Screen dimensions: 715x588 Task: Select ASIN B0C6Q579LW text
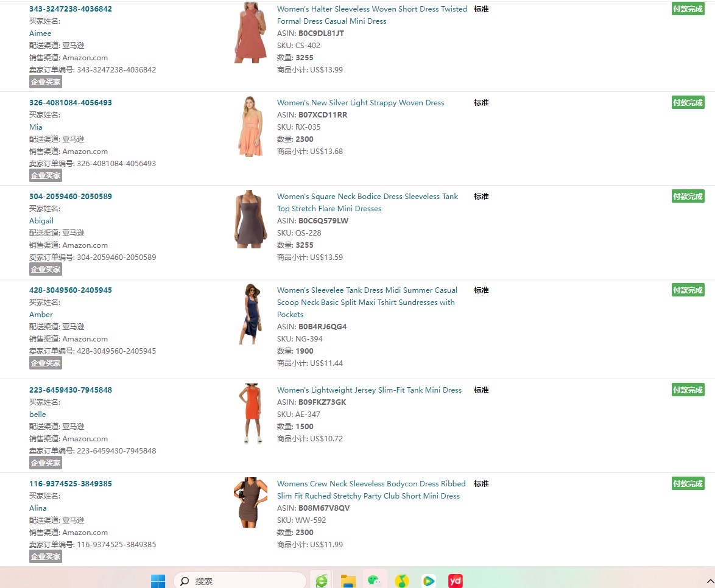click(323, 220)
